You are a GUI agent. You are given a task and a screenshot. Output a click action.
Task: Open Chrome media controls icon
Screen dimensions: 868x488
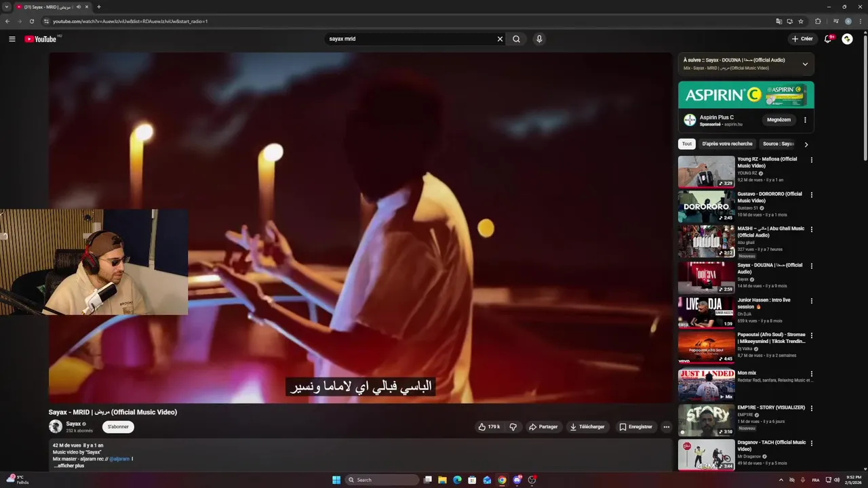pyautogui.click(x=835, y=21)
